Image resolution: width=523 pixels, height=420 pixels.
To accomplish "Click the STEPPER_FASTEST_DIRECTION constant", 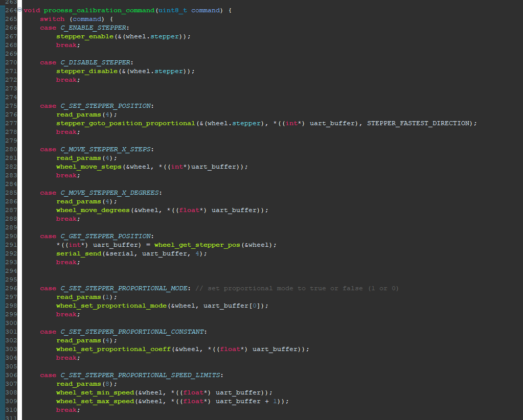I will pos(418,123).
